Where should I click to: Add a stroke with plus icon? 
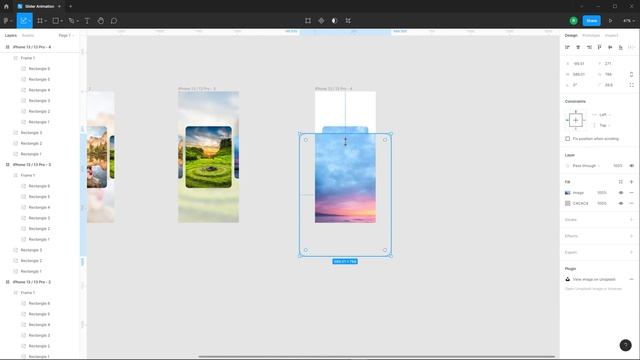pos(631,220)
